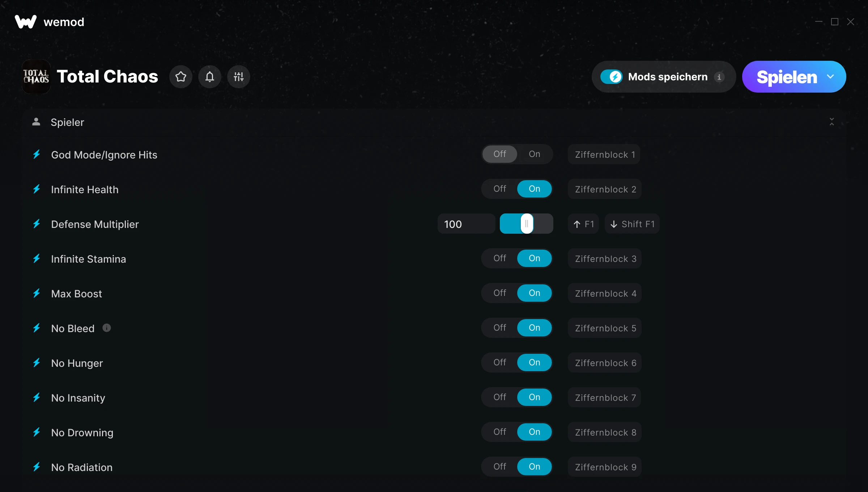The height and width of the screenshot is (492, 868).
Task: Click the Total Chaos game thumbnail
Action: (x=36, y=77)
